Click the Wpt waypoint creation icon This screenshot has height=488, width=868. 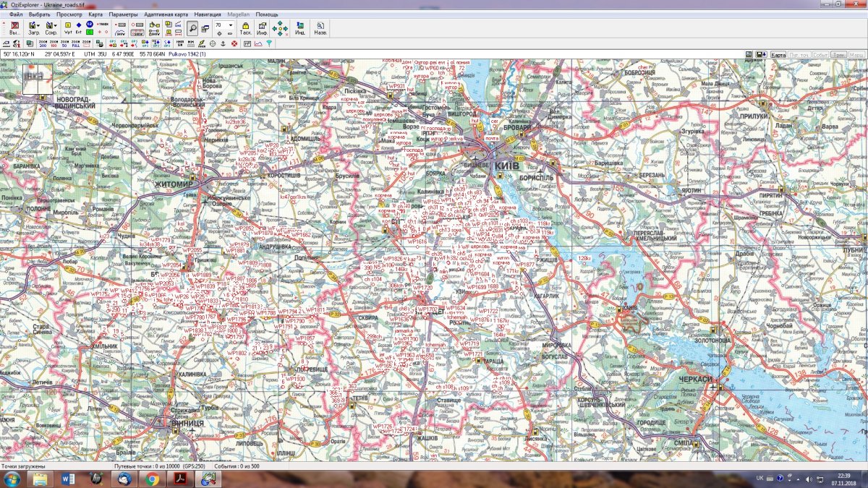68,28
